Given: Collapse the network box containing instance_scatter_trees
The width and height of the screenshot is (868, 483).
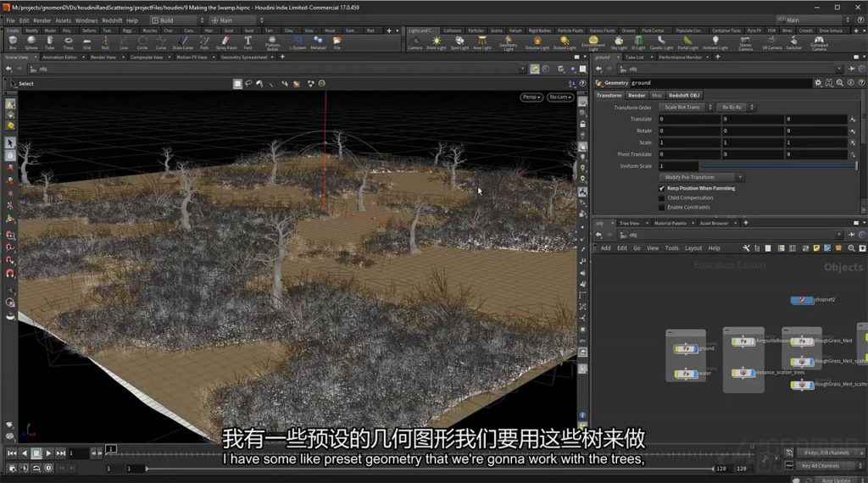Looking at the screenshot, I should [727, 330].
